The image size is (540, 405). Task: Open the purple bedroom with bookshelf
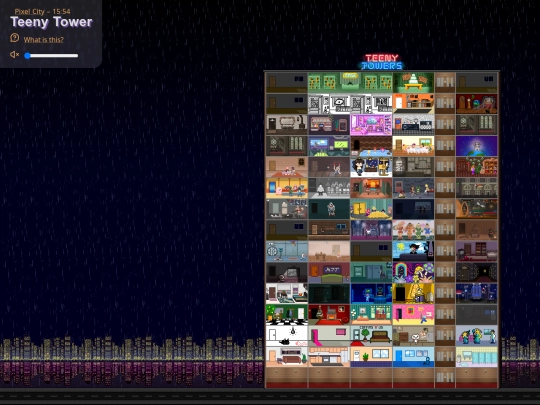477,251
